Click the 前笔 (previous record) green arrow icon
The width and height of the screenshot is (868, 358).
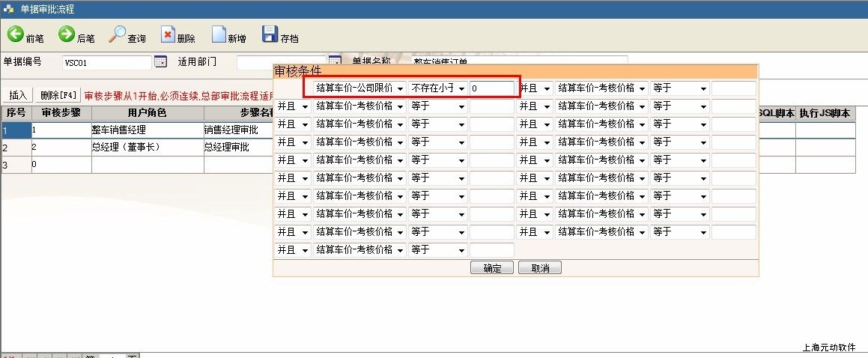pos(15,34)
